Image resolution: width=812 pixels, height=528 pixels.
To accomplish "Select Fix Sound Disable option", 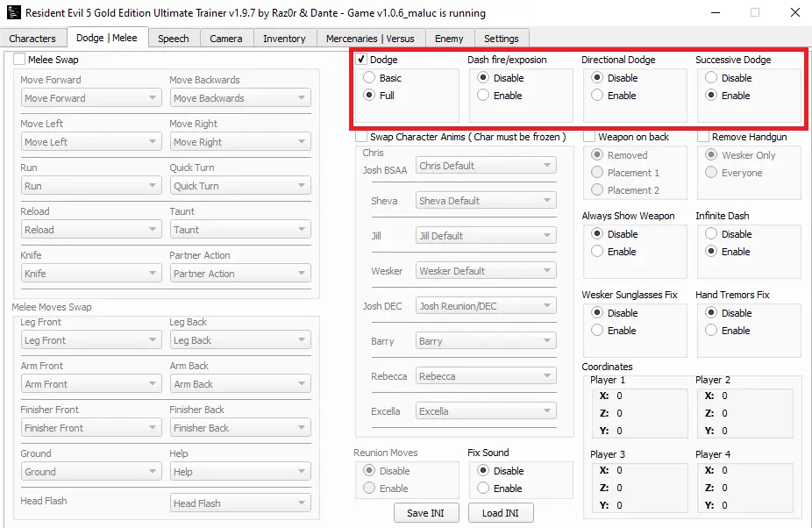I will point(483,470).
